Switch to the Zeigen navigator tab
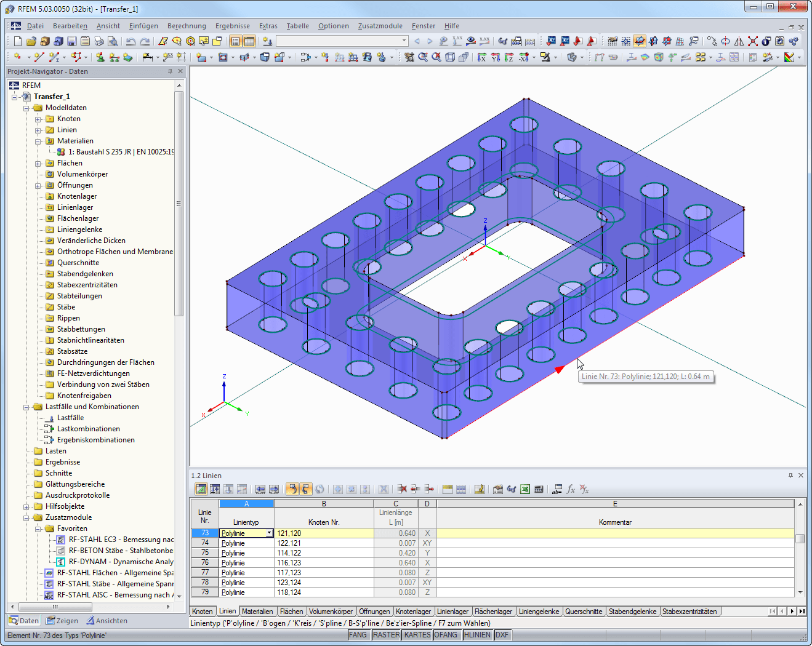Viewport: 812px width, 646px height. pyautogui.click(x=62, y=621)
